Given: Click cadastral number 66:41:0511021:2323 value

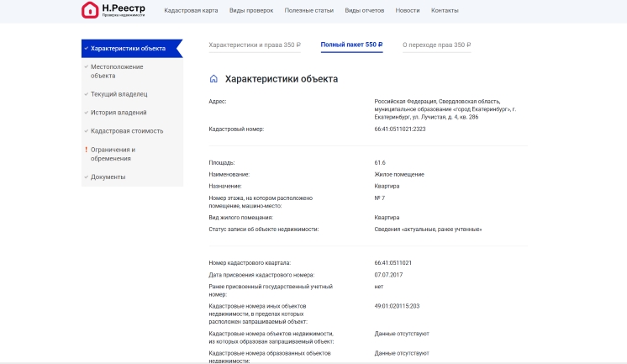Looking at the screenshot, I should [x=400, y=129].
